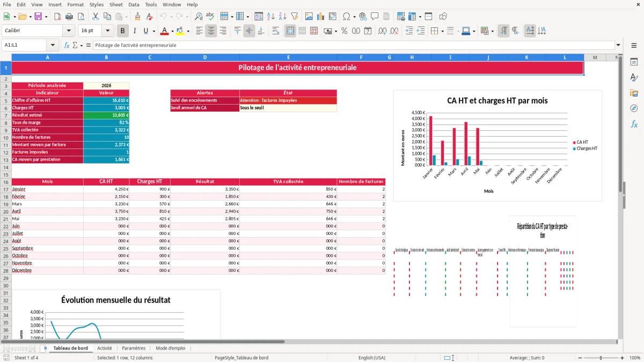This screenshot has height=362, width=644.
Task: Click the Insert Comment icon
Action: [375, 17]
